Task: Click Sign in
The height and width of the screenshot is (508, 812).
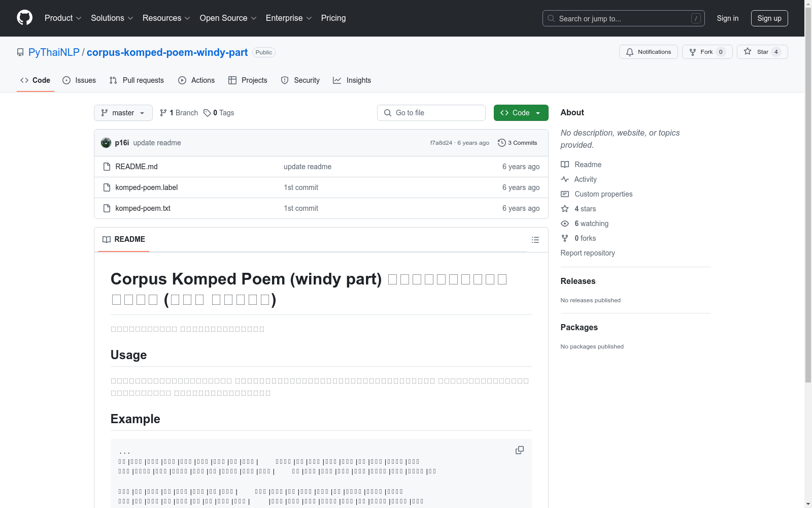Action: tap(728, 18)
